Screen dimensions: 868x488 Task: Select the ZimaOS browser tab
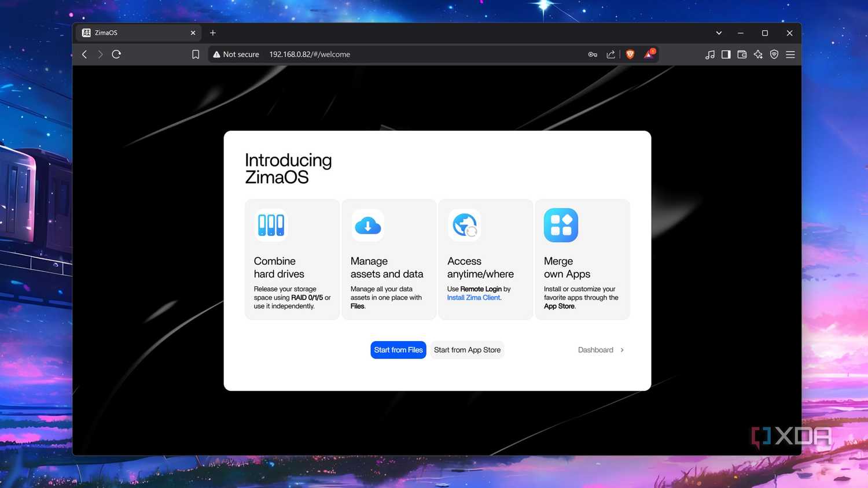[138, 33]
